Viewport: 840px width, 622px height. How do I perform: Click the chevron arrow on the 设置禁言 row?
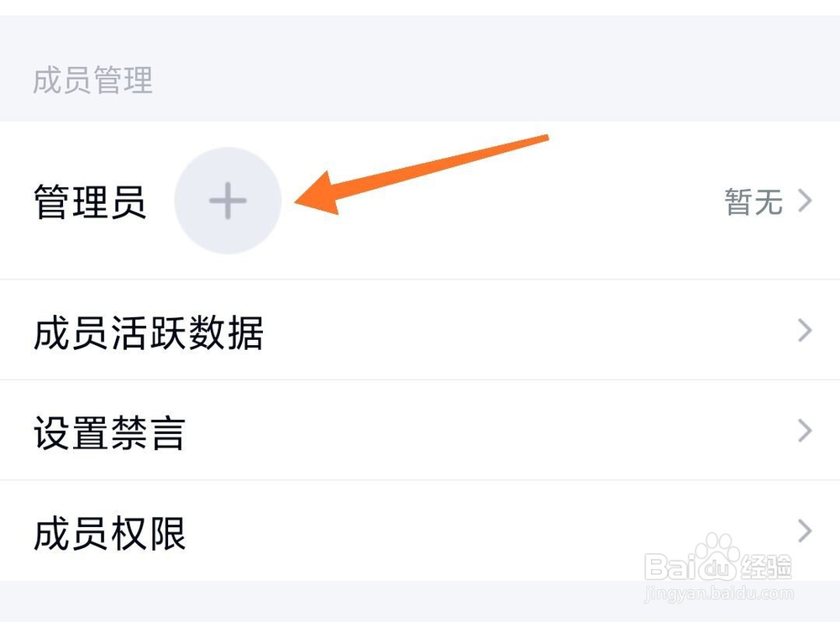point(806,431)
